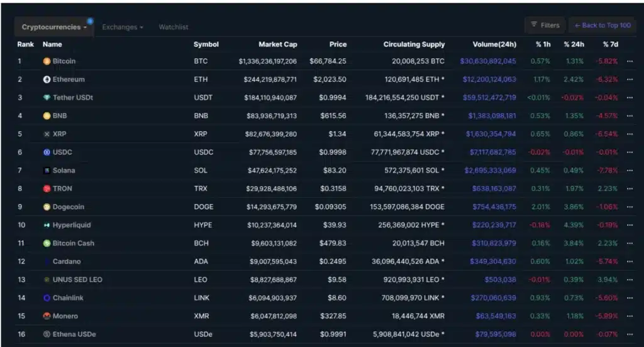Click the Hyperliquid logo icon
This screenshot has width=644, height=347.
47,225
